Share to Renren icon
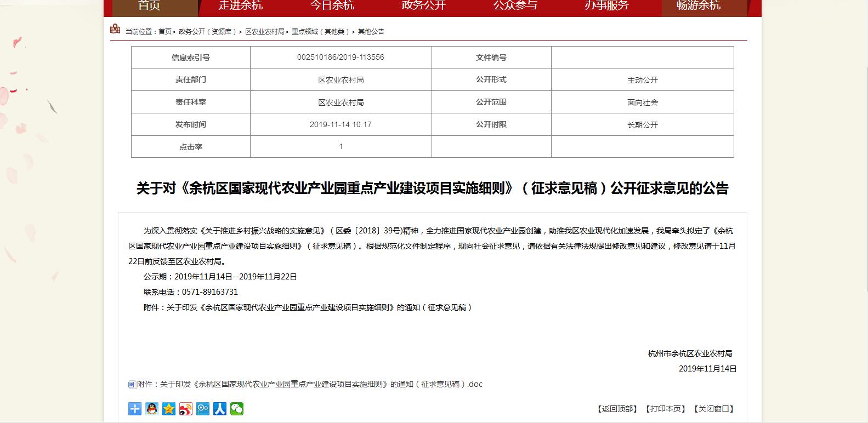Image resolution: width=868 pixels, height=423 pixels. pos(220,409)
